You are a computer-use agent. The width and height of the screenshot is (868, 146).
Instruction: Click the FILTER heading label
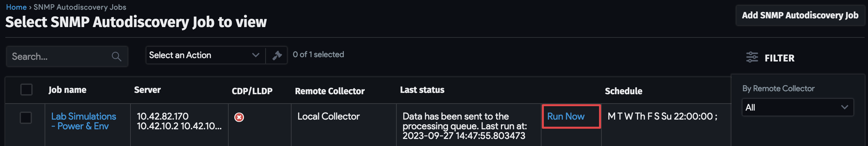coord(779,58)
